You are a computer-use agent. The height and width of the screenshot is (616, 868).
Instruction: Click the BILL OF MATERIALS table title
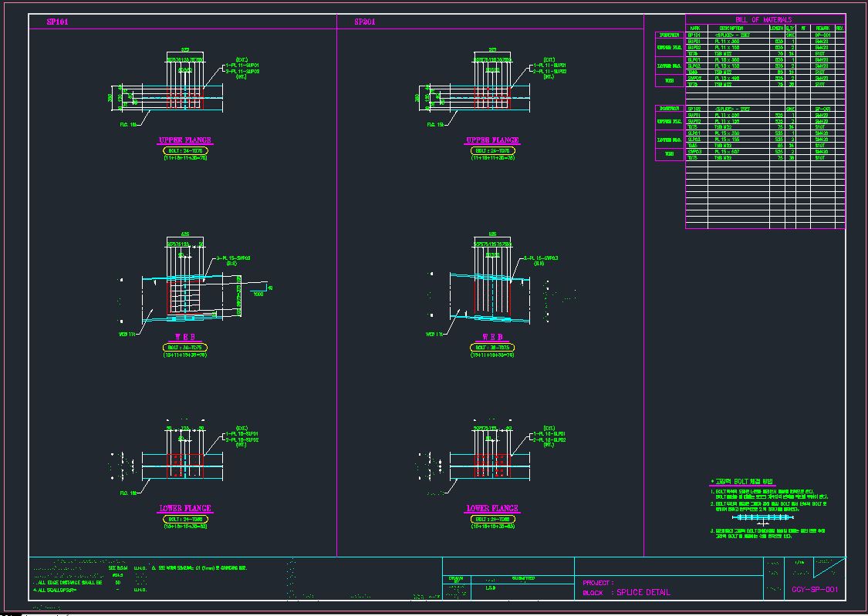pos(763,20)
